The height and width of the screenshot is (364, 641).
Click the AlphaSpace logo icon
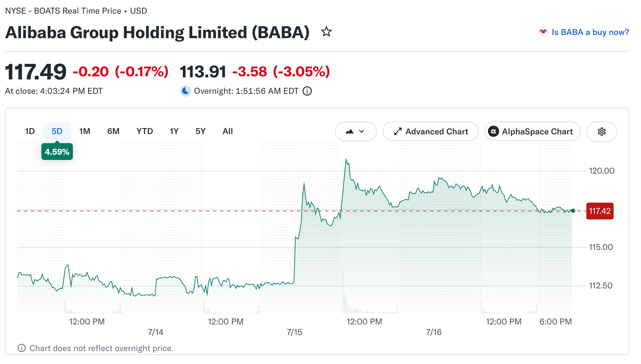(494, 132)
